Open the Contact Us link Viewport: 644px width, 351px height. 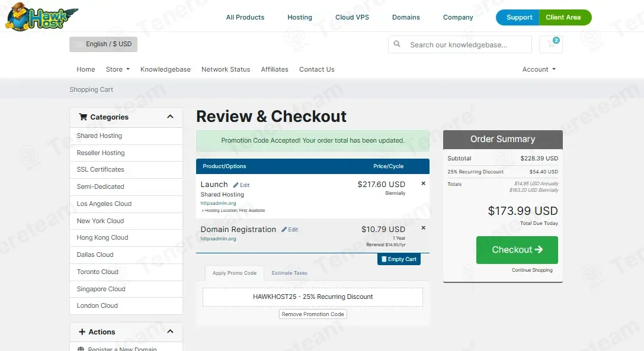[x=316, y=69]
